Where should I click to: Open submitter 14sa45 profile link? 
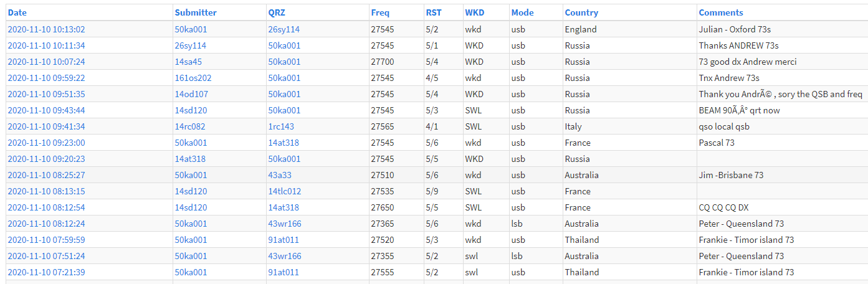click(x=188, y=62)
